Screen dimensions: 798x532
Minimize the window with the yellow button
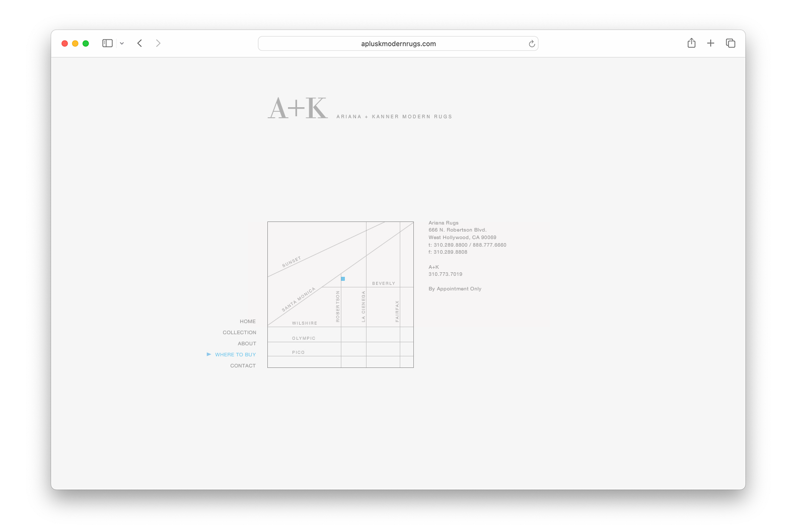pyautogui.click(x=75, y=43)
